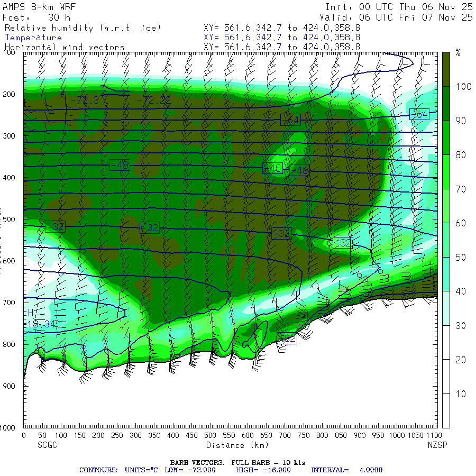Image resolution: width=476 pixels, height=476 pixels.
Task: Click the 'NZSP' station label
Action: [x=437, y=445]
